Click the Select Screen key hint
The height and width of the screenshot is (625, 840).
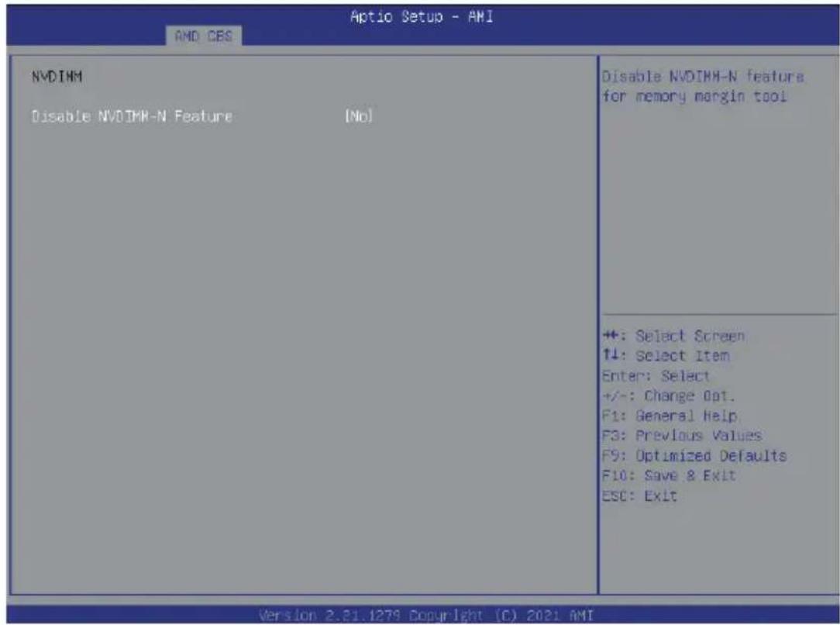pos(673,336)
